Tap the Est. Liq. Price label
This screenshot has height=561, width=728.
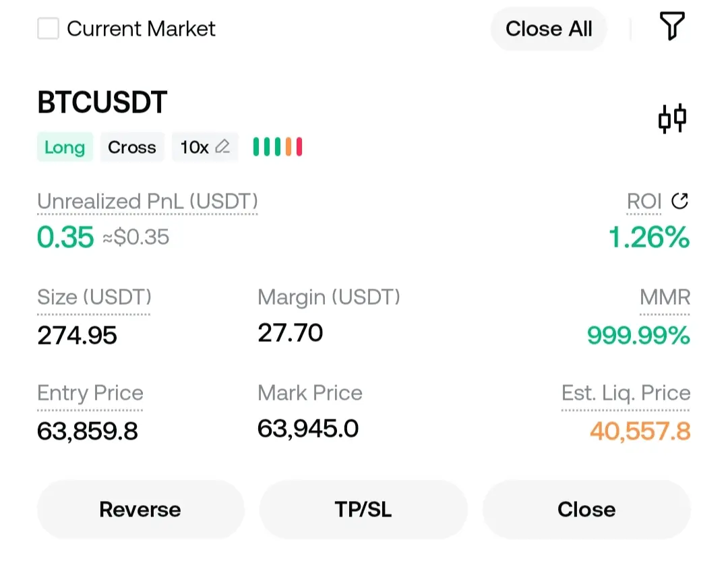coord(626,393)
